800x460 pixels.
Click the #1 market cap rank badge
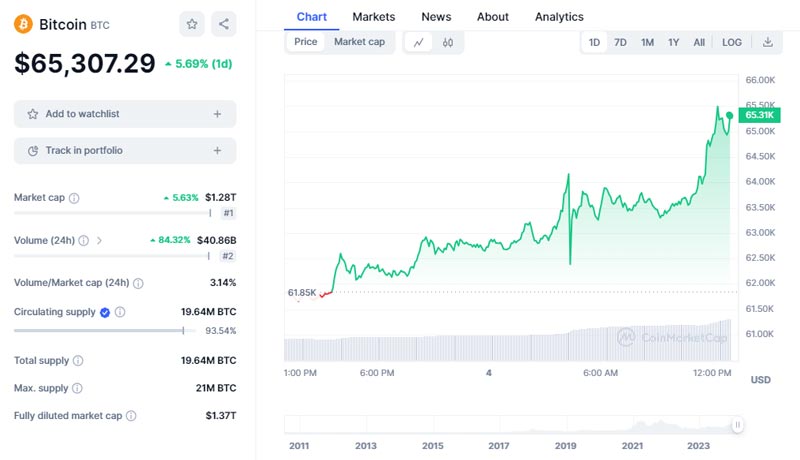[x=229, y=213]
